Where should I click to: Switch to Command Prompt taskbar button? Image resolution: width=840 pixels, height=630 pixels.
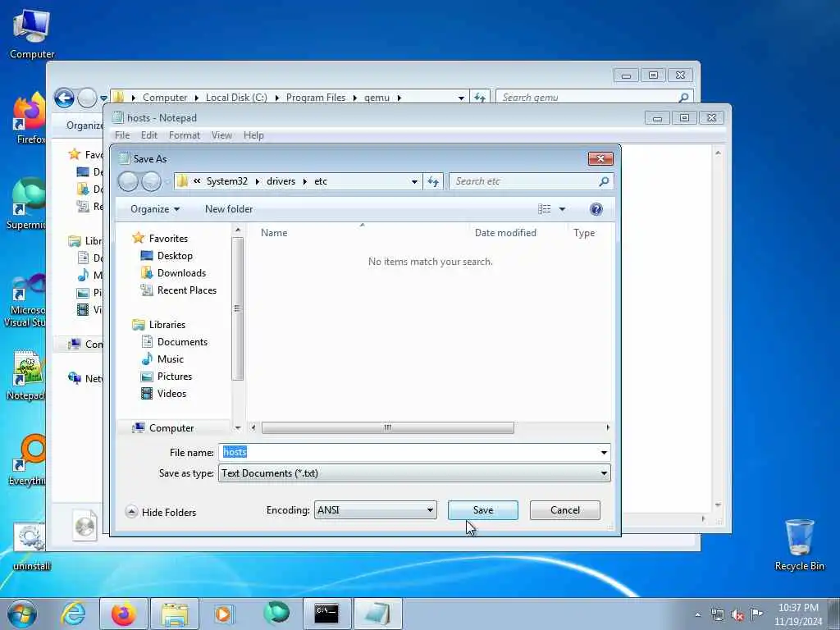pyautogui.click(x=326, y=614)
